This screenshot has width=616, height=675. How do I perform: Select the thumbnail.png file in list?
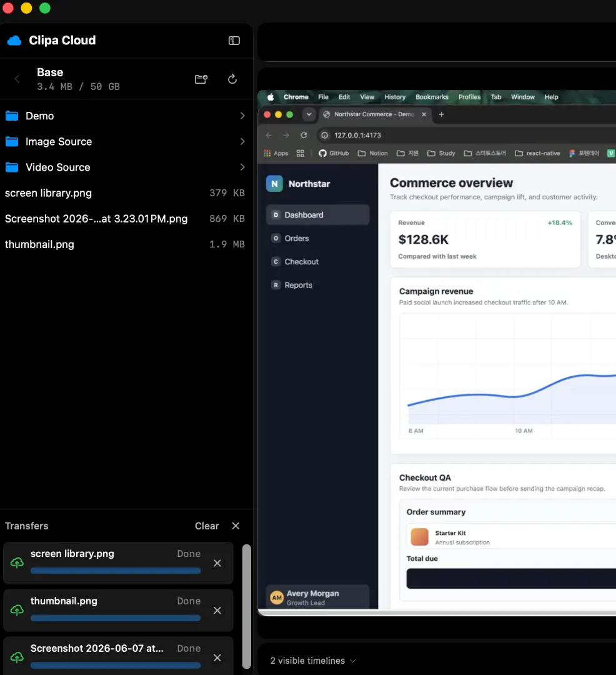126,244
